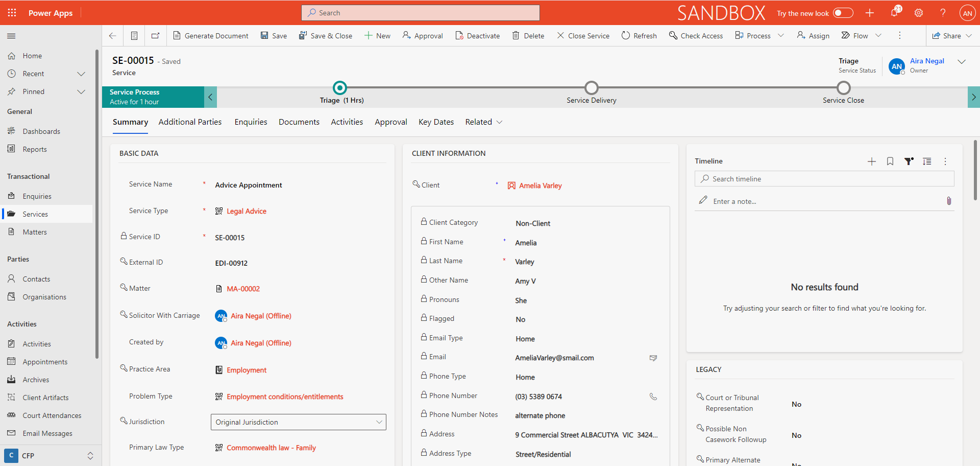Expand the Related tab dropdown

484,122
